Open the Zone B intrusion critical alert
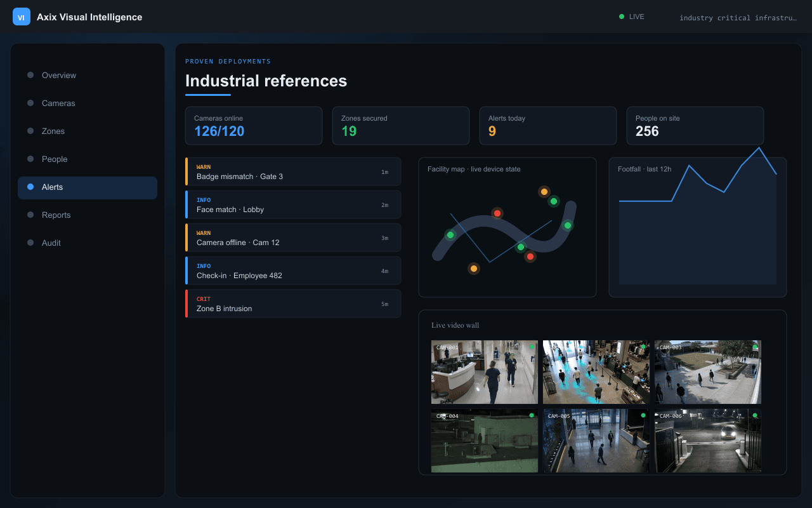This screenshot has width=812, height=508. click(x=293, y=304)
